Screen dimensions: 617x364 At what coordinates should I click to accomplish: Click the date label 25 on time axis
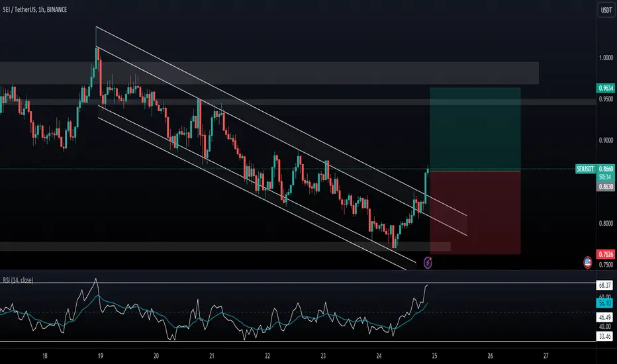[x=434, y=356]
